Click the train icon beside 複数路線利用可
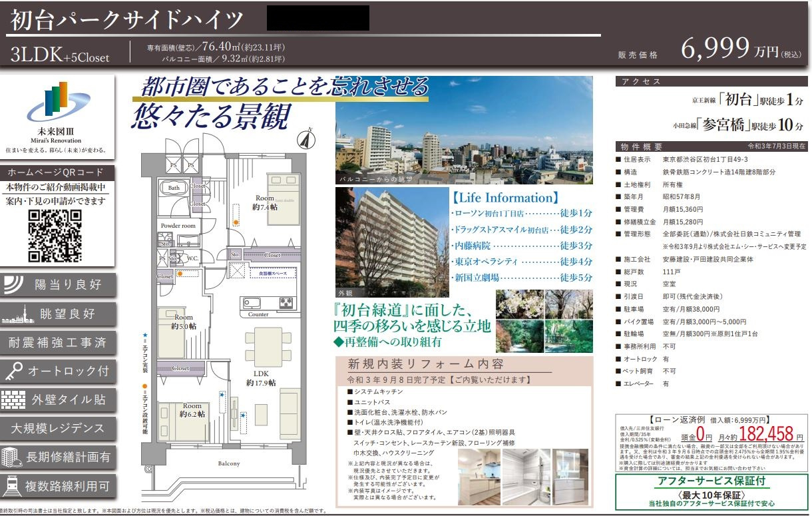Viewport: 812px width, 516px height. [12, 486]
